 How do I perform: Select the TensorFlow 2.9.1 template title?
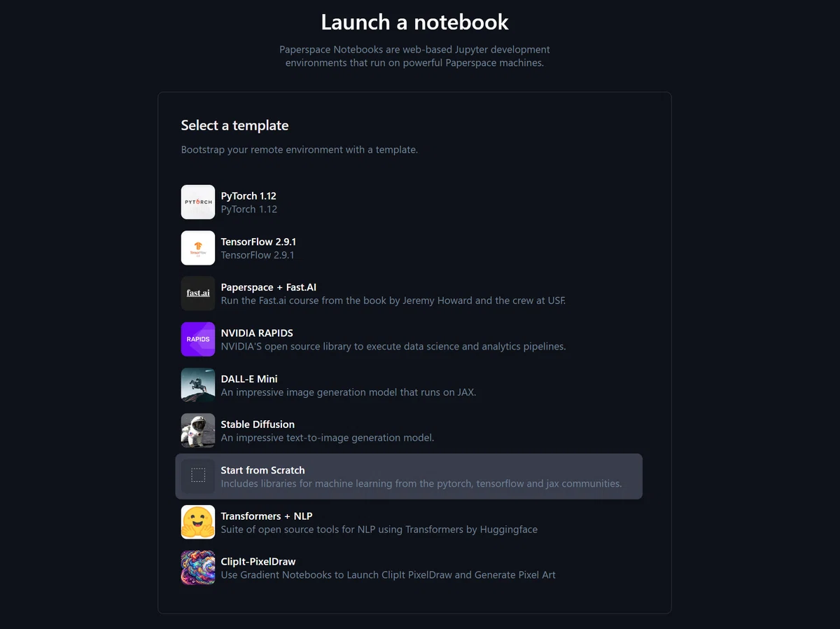258,242
